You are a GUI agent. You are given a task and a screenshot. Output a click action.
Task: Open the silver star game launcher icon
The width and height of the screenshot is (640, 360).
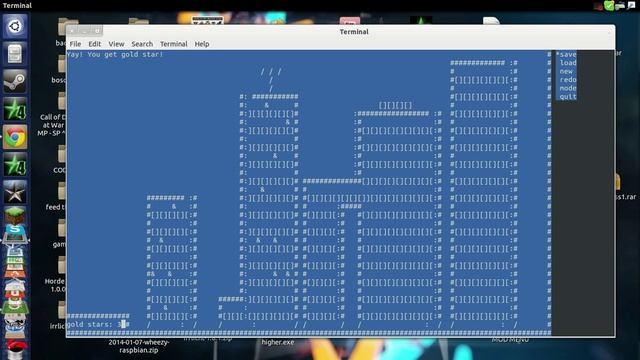tap(15, 191)
